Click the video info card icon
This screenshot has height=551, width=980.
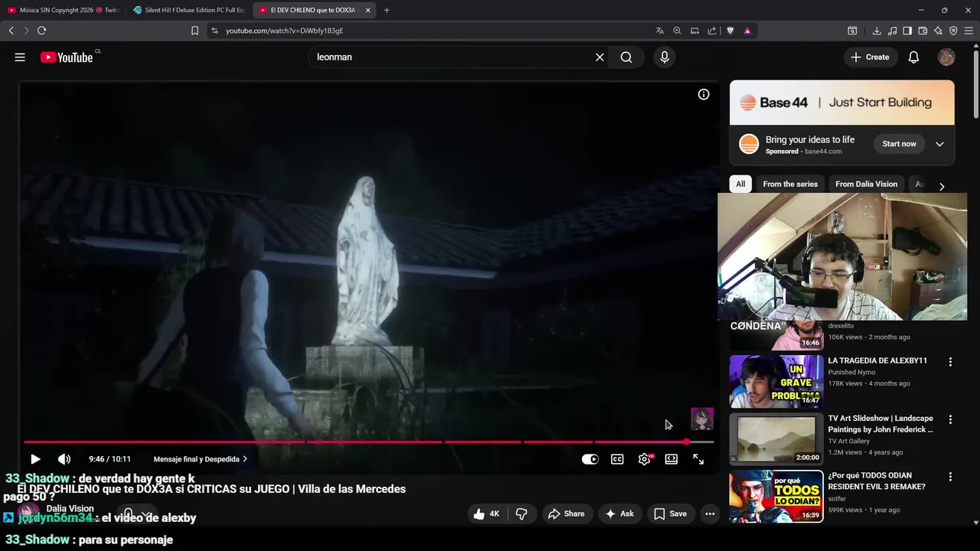tap(704, 94)
